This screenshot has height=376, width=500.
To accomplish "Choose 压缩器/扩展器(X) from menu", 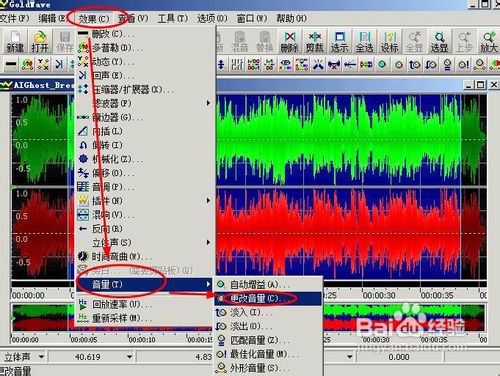I will [x=144, y=89].
